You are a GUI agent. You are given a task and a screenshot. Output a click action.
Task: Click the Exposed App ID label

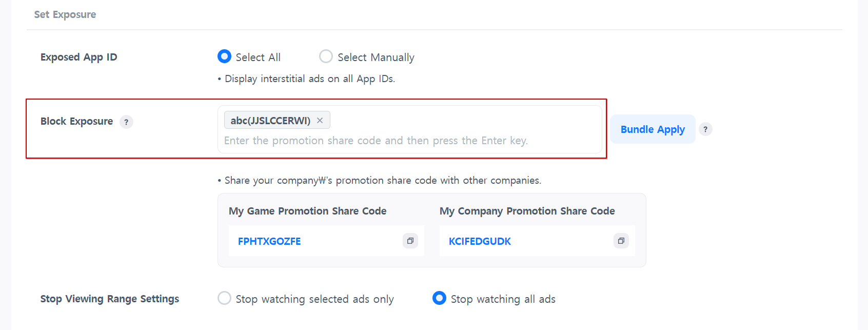pyautogui.click(x=79, y=57)
